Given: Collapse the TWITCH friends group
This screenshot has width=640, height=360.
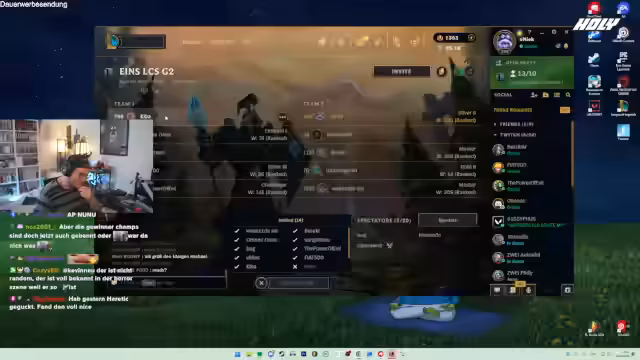Looking at the screenshot, I should (x=495, y=135).
